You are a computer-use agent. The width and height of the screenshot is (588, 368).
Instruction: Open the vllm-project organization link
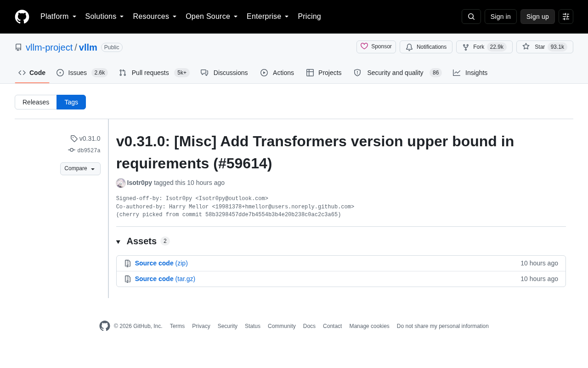[x=49, y=47]
